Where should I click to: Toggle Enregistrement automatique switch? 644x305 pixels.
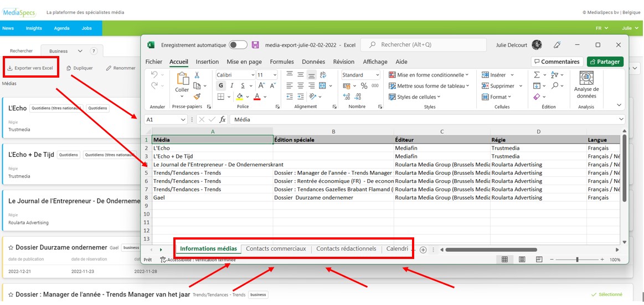(238, 45)
